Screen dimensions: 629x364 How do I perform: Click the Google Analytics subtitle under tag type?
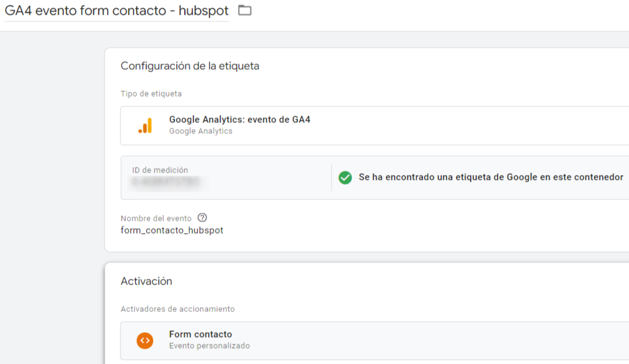[x=201, y=131]
